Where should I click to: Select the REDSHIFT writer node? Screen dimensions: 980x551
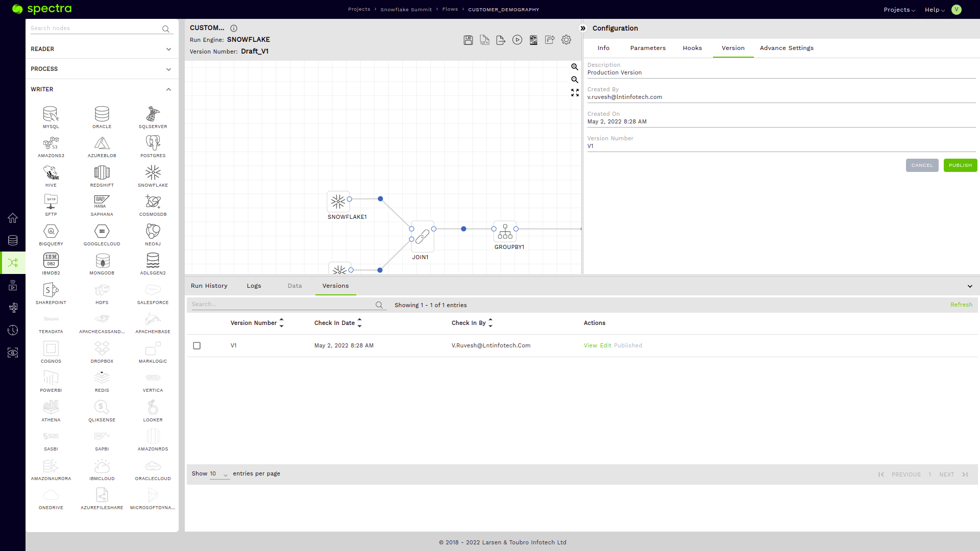(102, 176)
